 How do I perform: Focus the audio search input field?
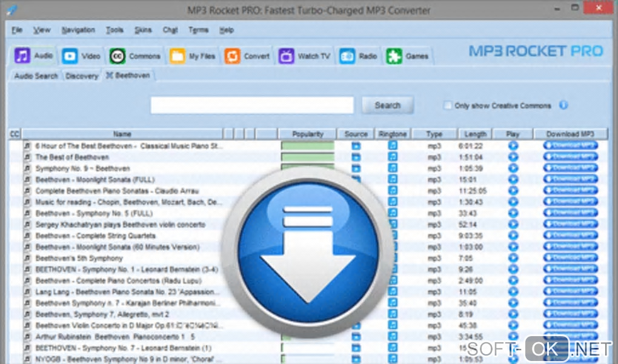(x=252, y=105)
